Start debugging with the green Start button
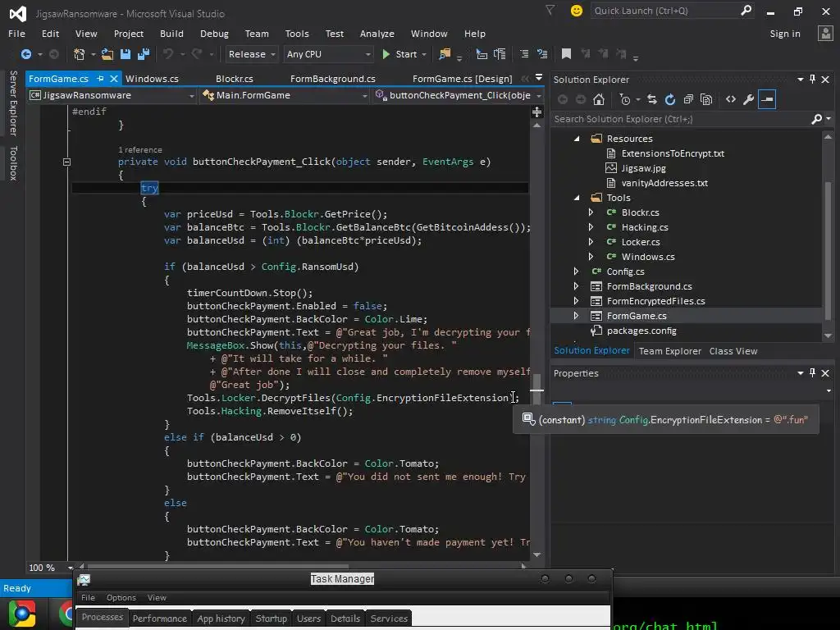The image size is (840, 630). 400,54
